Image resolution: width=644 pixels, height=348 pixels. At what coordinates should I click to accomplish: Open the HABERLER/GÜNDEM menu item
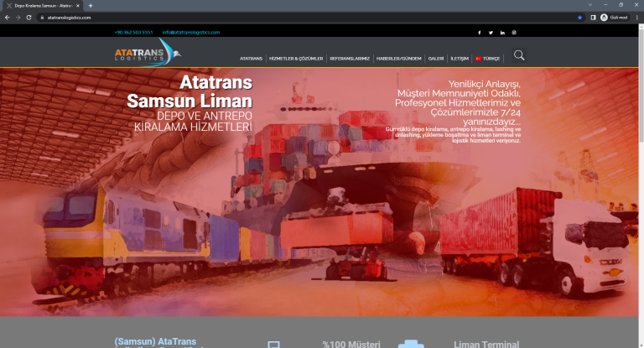click(x=399, y=59)
